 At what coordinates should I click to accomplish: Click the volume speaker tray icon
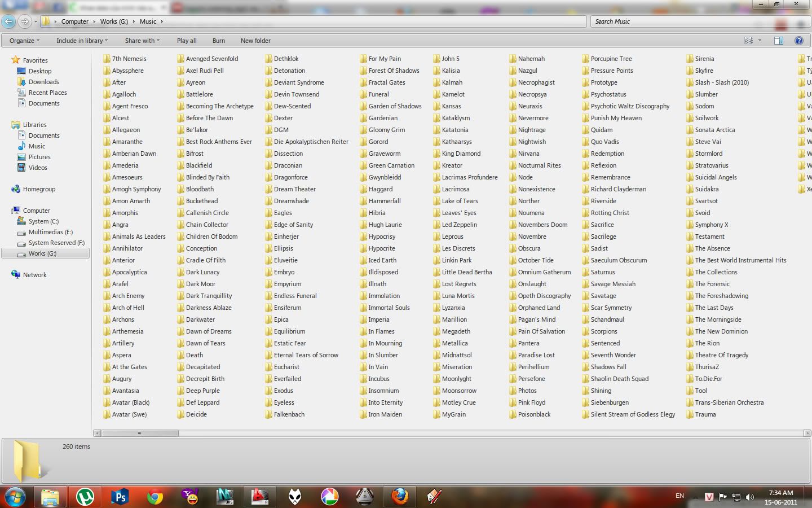point(749,497)
